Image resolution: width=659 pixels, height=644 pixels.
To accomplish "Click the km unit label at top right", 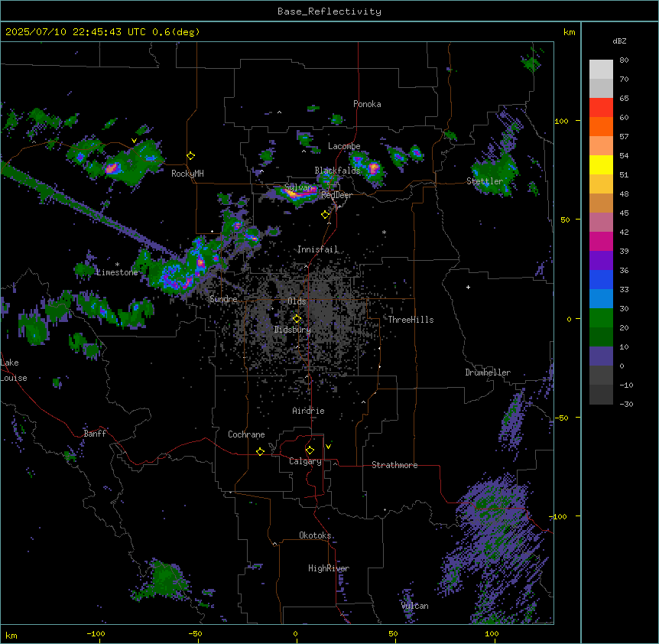I will pos(569,32).
